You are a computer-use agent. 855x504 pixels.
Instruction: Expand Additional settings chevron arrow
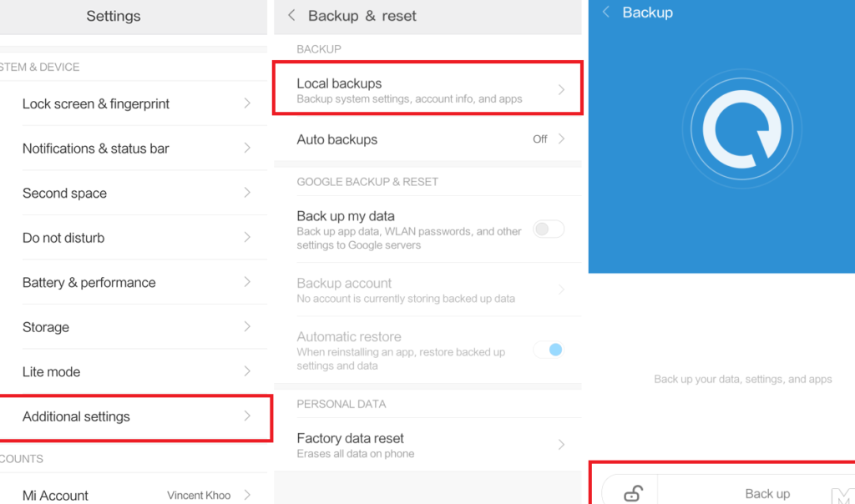(247, 416)
